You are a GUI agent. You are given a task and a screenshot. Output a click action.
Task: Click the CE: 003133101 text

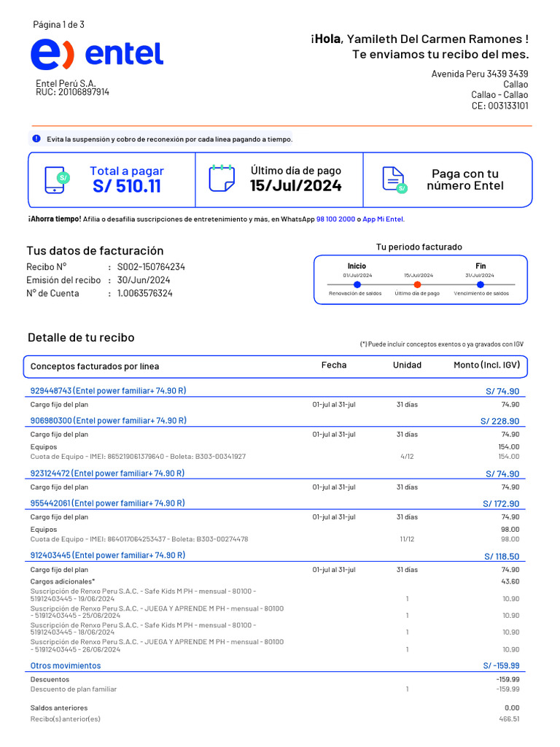pos(500,106)
